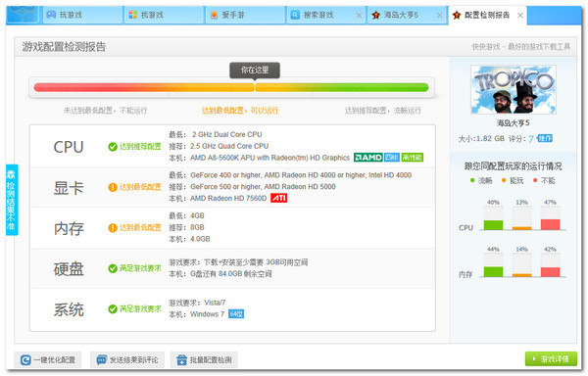Click the 未达到最低配置，不能运行 label
Screen dimensions: 588x376
point(105,111)
